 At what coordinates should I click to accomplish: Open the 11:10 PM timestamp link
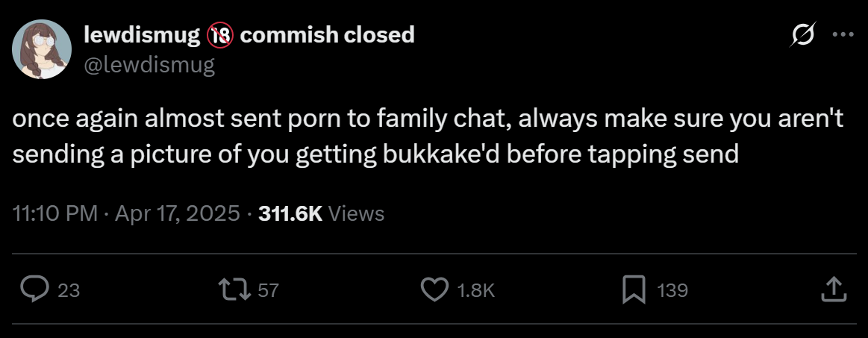(54, 213)
